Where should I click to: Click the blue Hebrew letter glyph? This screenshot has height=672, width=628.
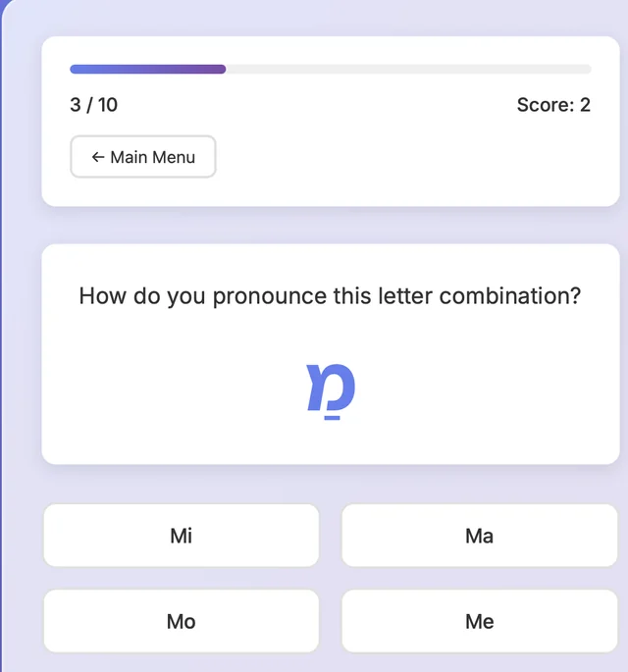click(x=331, y=387)
